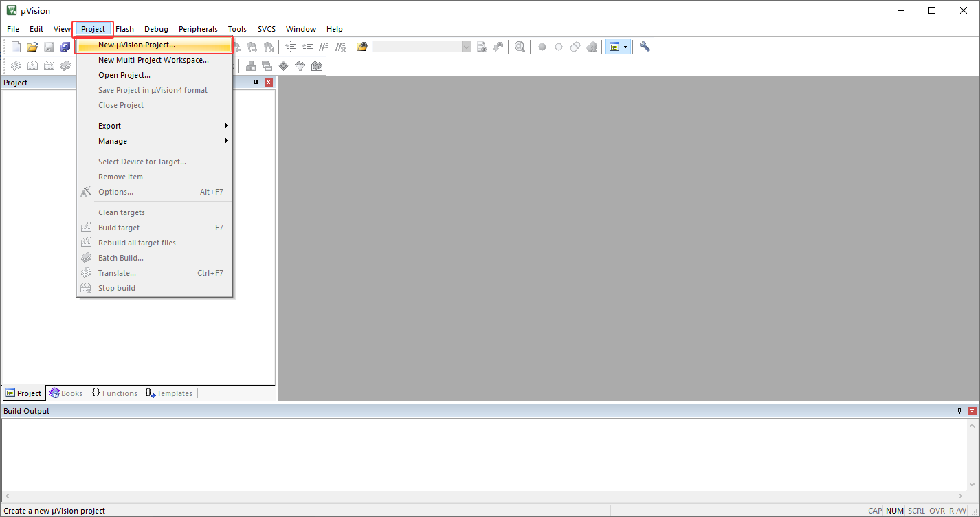Click the Clear all bookmarks icon
Screen dimensions: 980x517
[269, 47]
